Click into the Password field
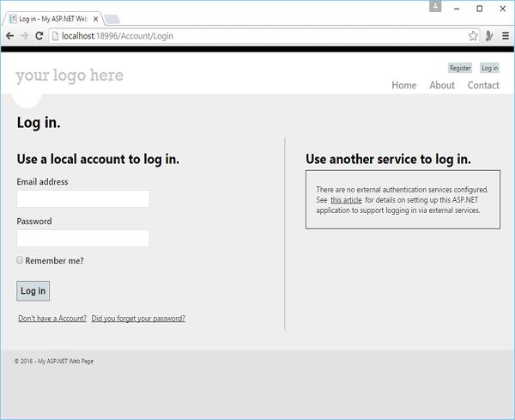 tap(83, 239)
